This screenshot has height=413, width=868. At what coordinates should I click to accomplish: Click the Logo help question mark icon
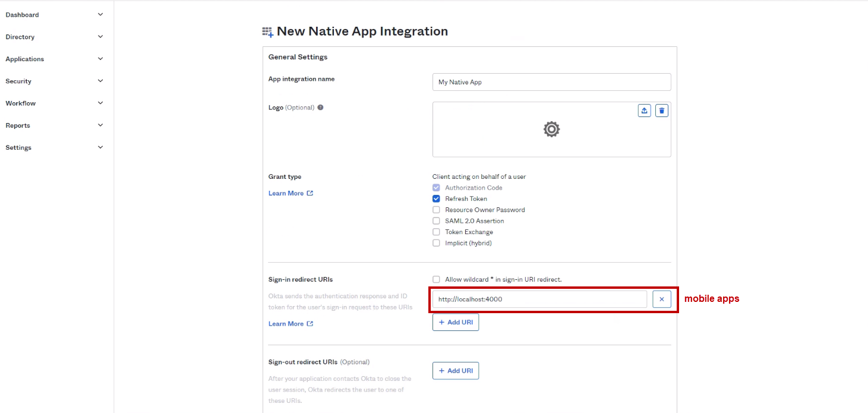tap(320, 108)
